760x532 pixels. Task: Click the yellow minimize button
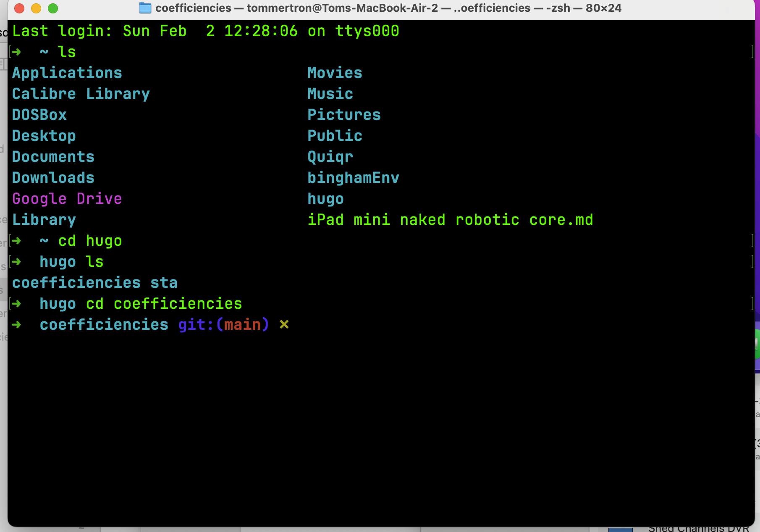pyautogui.click(x=36, y=8)
